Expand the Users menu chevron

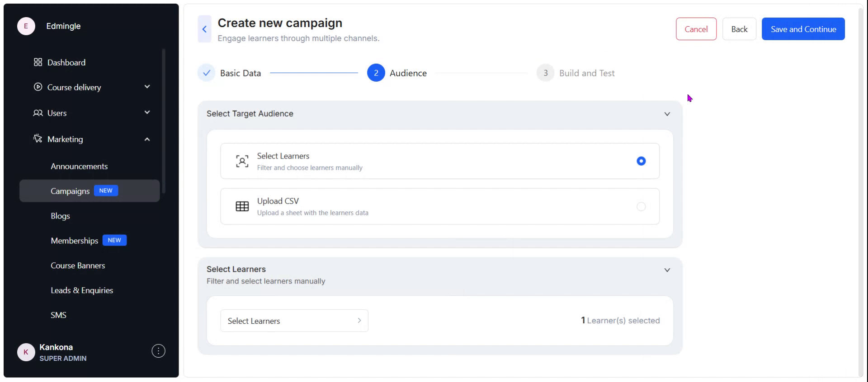coord(147,112)
